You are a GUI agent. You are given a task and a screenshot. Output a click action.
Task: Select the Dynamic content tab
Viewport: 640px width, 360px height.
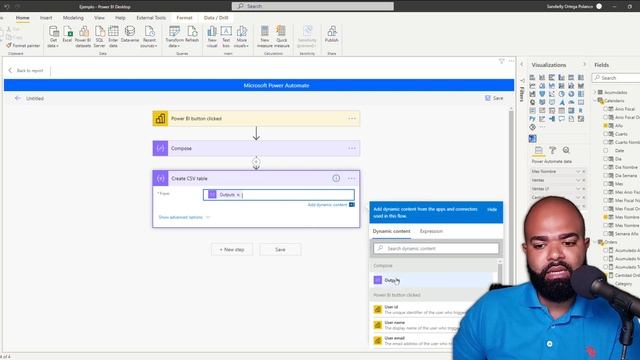(391, 231)
